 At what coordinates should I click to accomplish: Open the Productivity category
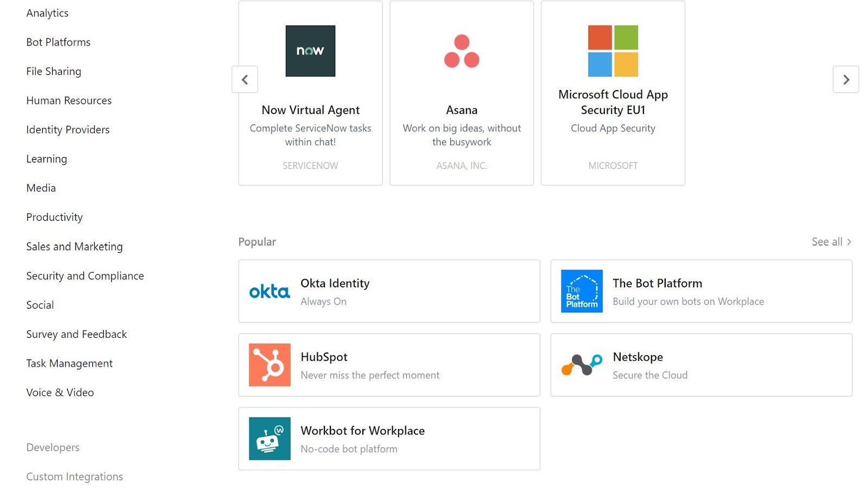coord(54,217)
